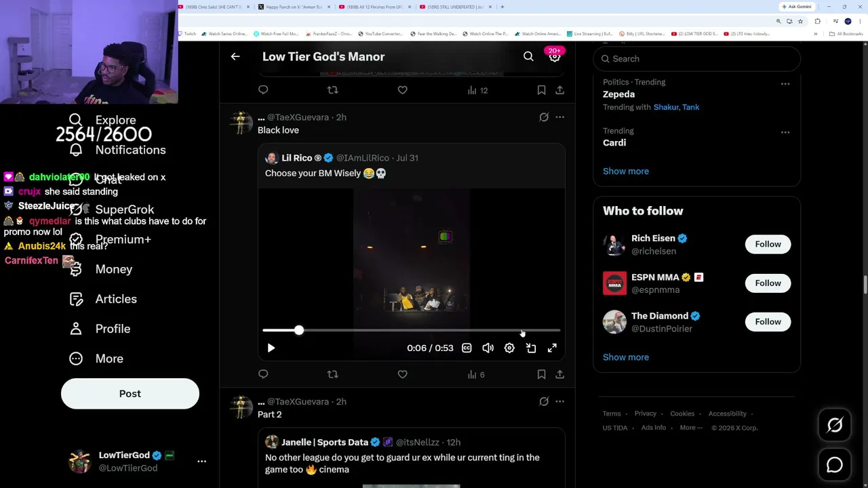Open Grok actions on the Part 2 post
Screen dimensions: 868x488
[x=544, y=401]
